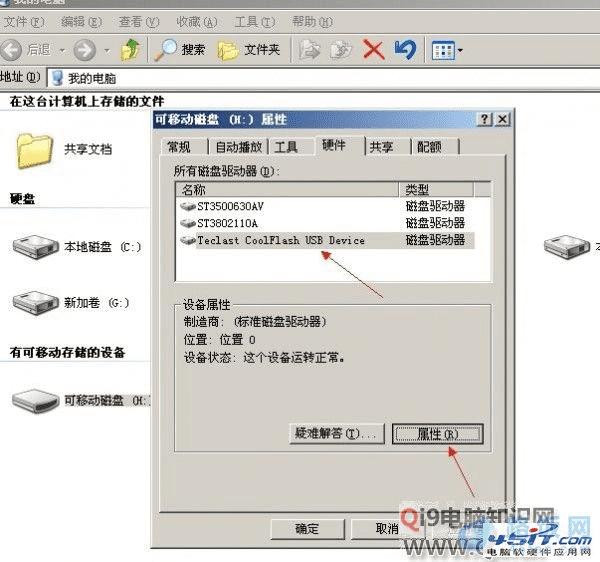The width and height of the screenshot is (600, 562).
Task: Select the partly hidden drive icon right of dialog
Action: coord(567,247)
